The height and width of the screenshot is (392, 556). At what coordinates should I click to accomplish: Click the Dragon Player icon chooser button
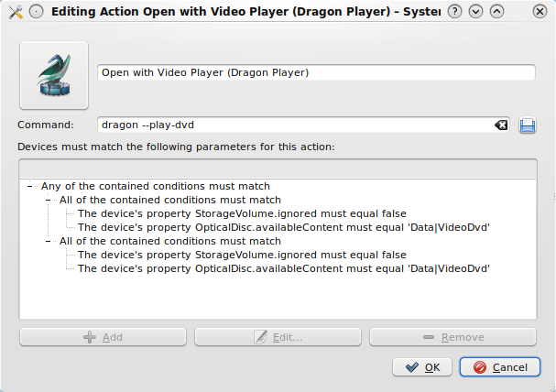(x=54, y=74)
